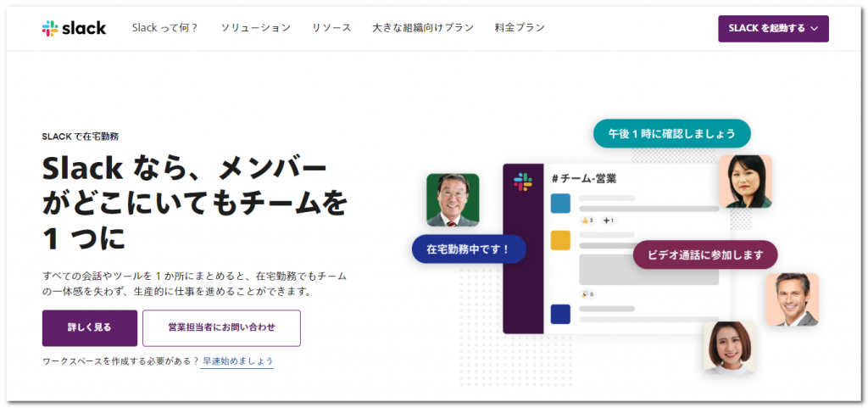Click the thumbs-up reaction with count 3
Viewport: 868px width, 408px height.
tap(587, 221)
